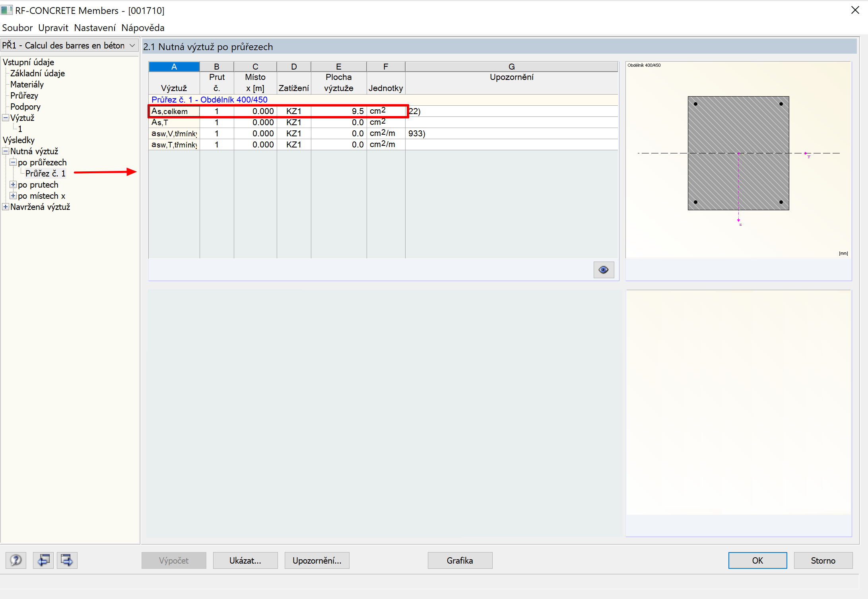This screenshot has height=599, width=868.
Task: Go to previous window with arrow icon
Action: click(43, 560)
